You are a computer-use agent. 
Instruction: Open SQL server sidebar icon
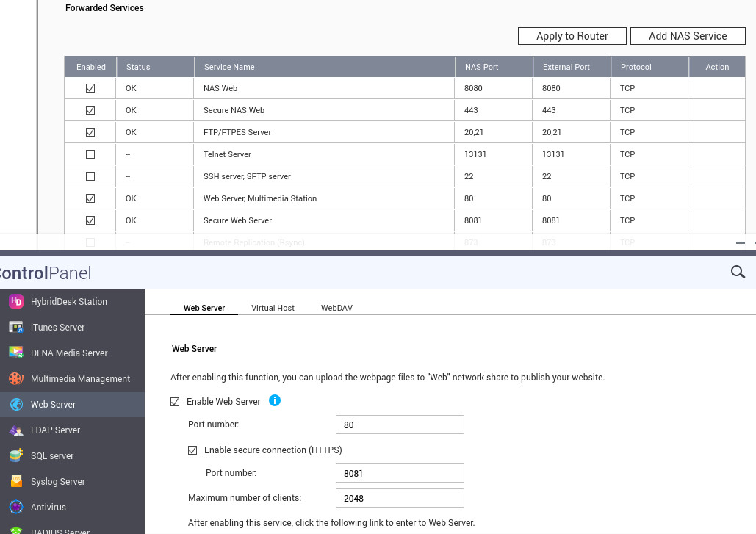(16, 455)
